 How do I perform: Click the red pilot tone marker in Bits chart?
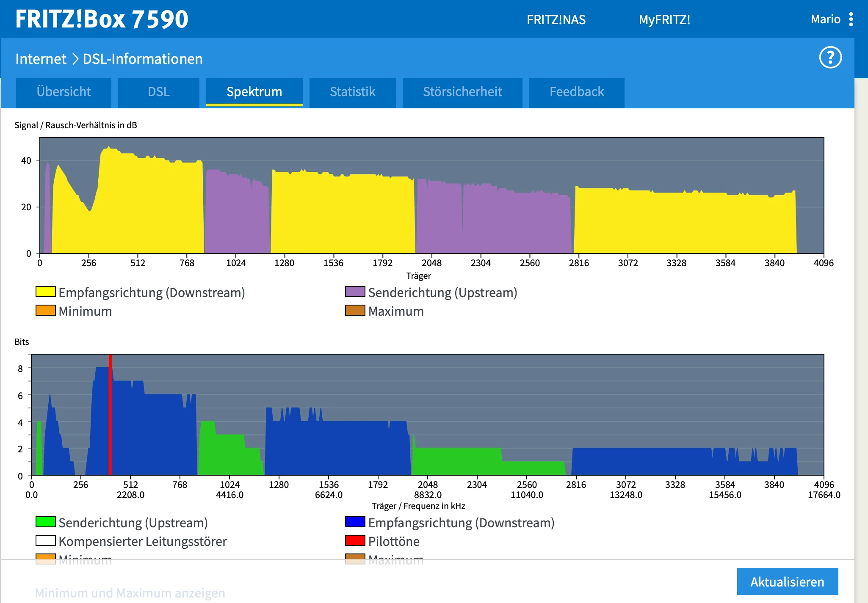click(x=110, y=415)
